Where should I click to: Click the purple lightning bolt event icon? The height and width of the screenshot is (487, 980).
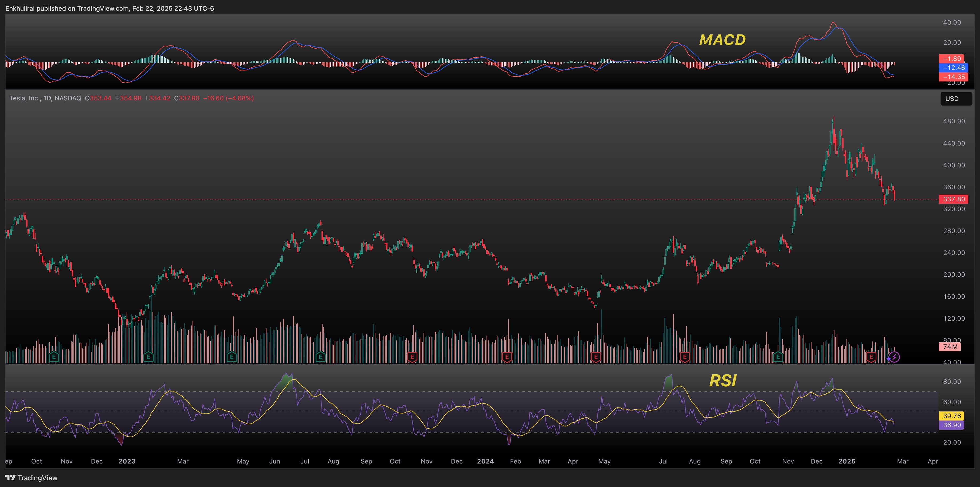click(x=894, y=357)
